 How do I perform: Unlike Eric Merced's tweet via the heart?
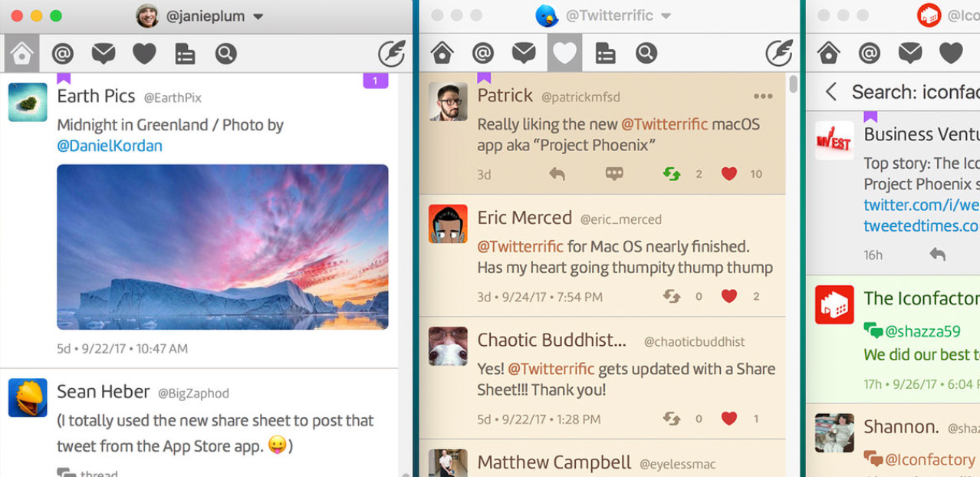(x=729, y=296)
